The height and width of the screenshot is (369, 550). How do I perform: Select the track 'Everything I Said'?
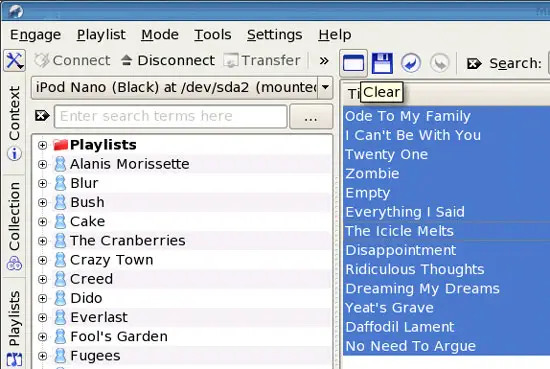tap(405, 212)
